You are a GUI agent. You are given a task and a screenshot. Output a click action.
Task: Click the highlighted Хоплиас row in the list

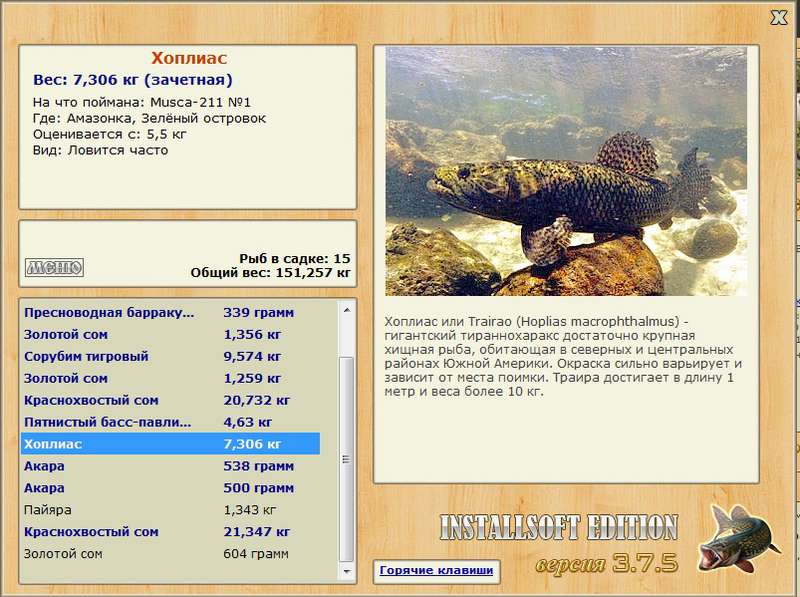(170, 444)
